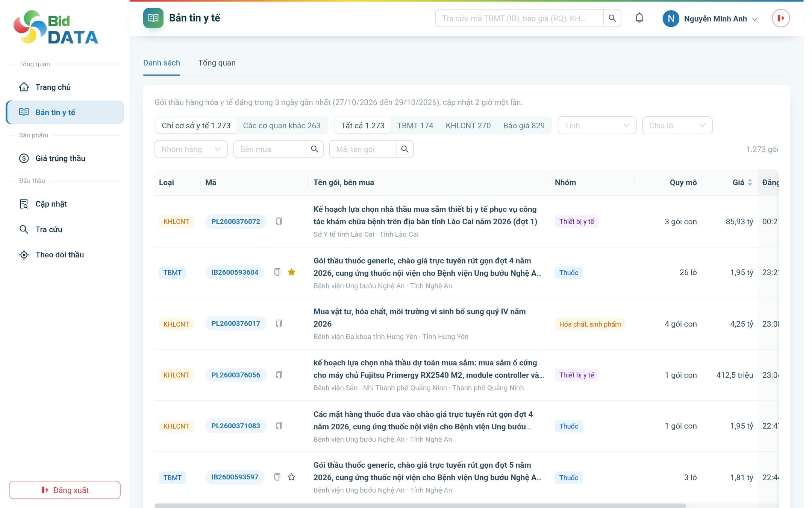Image resolution: width=812 pixels, height=508 pixels.
Task: Click the red logout icon in header
Action: click(x=781, y=18)
